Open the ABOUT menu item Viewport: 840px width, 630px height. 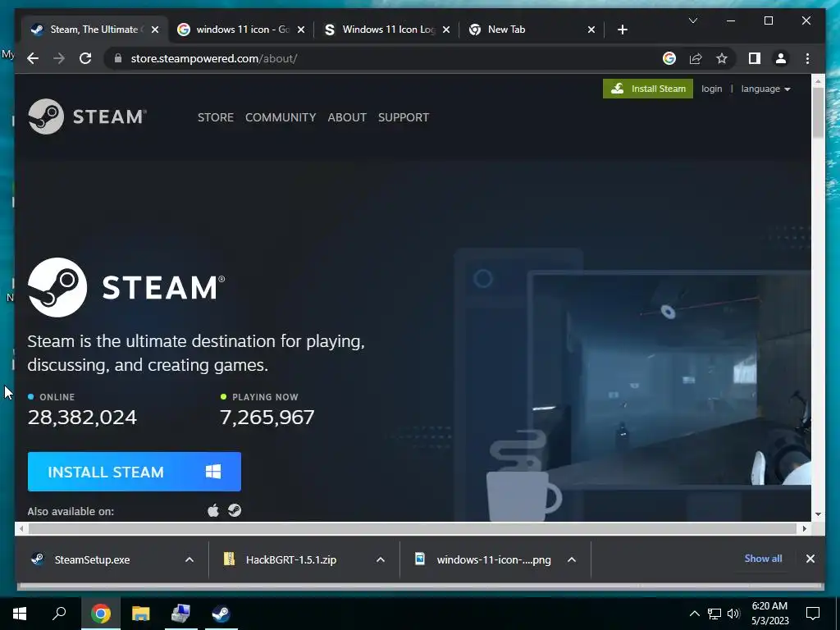[x=347, y=117]
